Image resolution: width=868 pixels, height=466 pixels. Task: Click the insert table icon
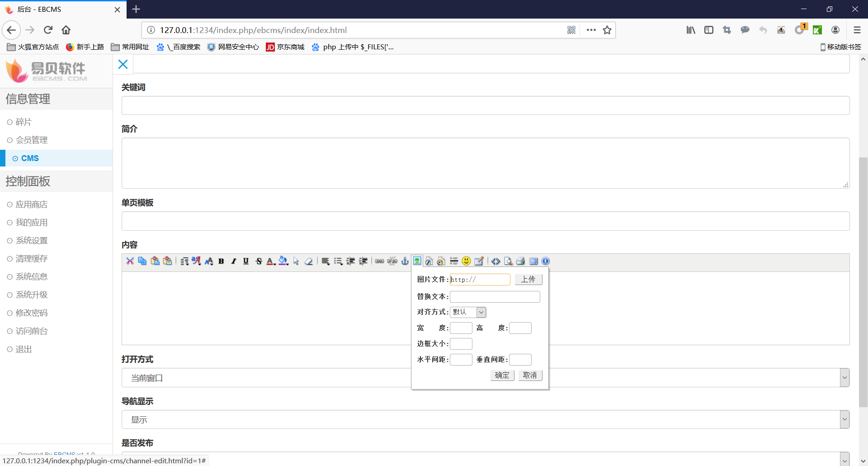[x=479, y=261]
